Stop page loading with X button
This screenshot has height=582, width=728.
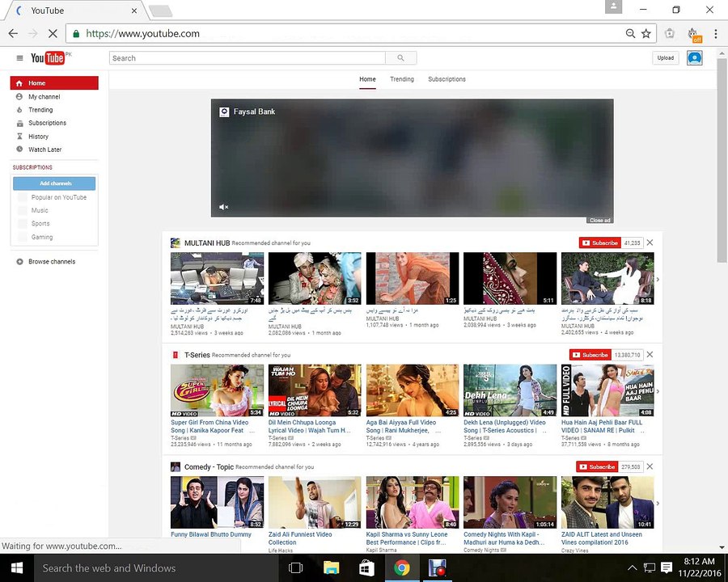click(x=53, y=33)
